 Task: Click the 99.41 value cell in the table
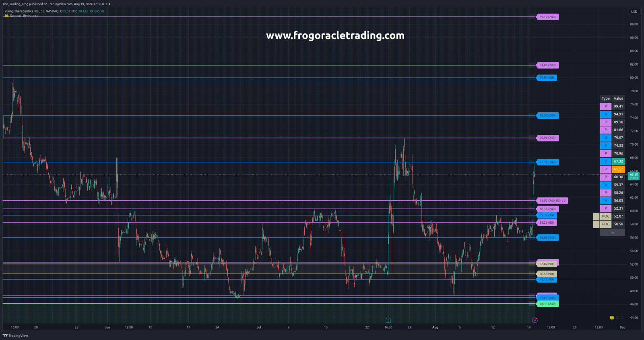(x=618, y=107)
